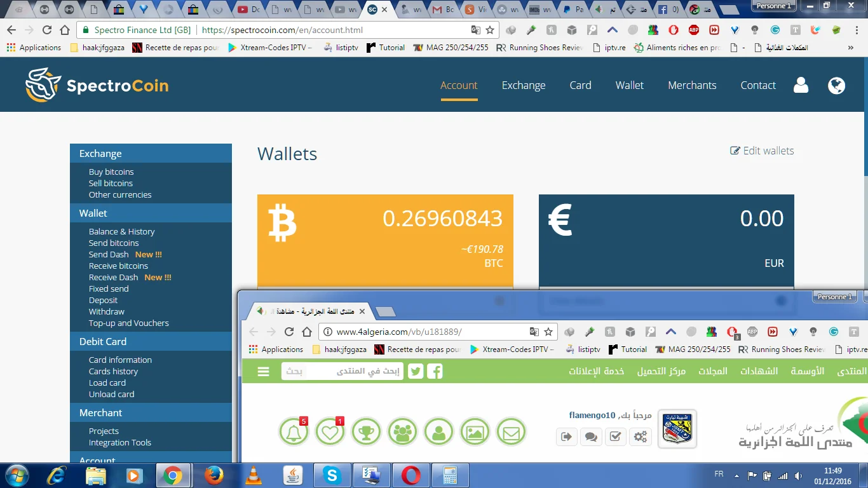The width and height of the screenshot is (868, 488).
Task: Click the translate icon in the SpectroCoin address bar
Action: click(475, 30)
